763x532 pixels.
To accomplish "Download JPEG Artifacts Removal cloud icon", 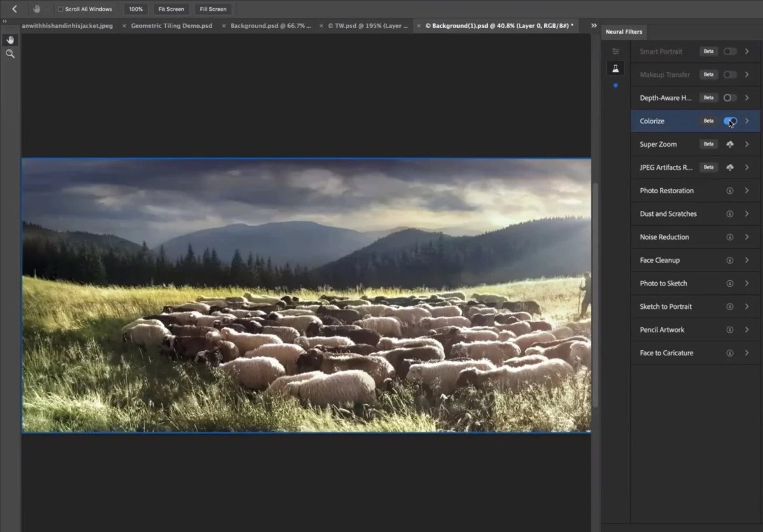I will (730, 167).
